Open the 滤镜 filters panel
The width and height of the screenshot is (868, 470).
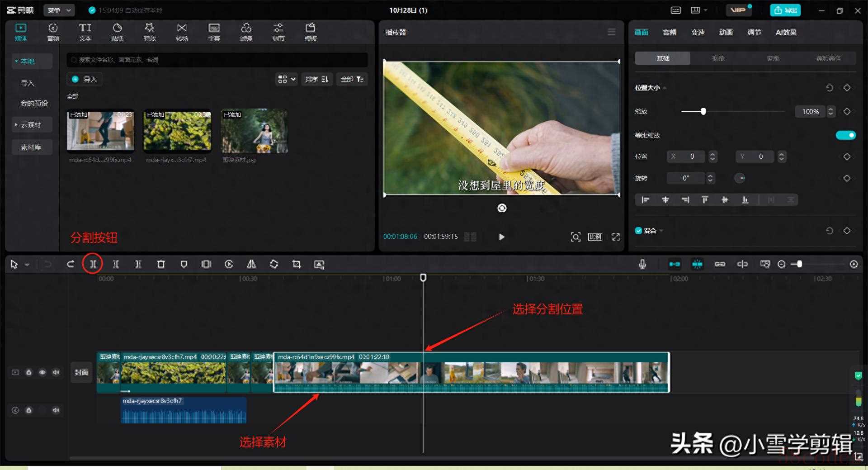(246, 32)
